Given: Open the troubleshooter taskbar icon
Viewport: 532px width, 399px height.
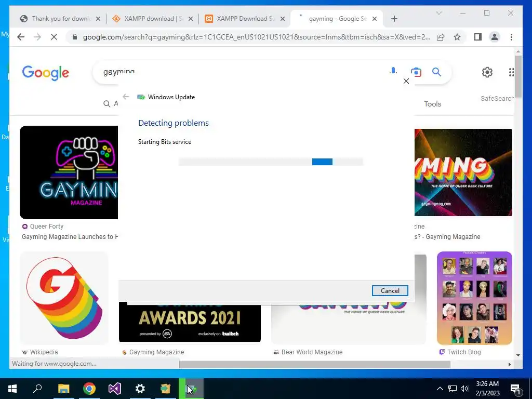Looking at the screenshot, I should [x=191, y=389].
